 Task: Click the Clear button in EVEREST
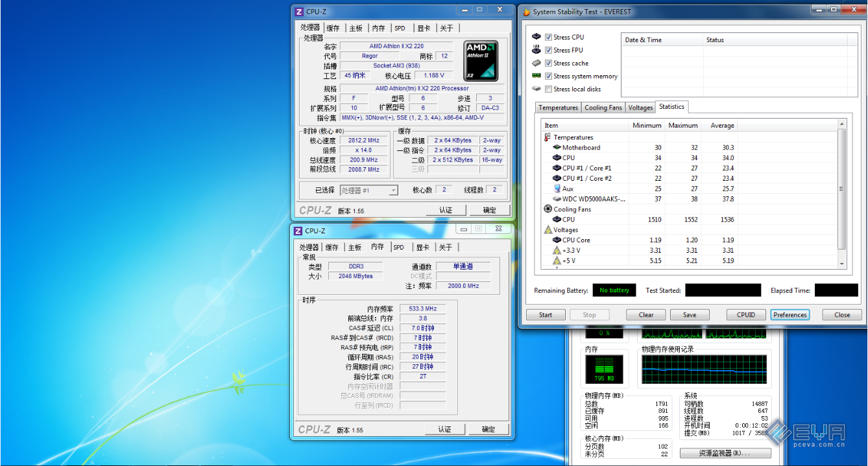[x=646, y=315]
